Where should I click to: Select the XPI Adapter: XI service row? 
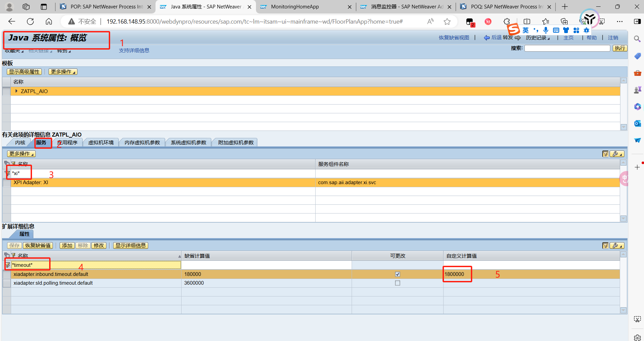pos(311,182)
